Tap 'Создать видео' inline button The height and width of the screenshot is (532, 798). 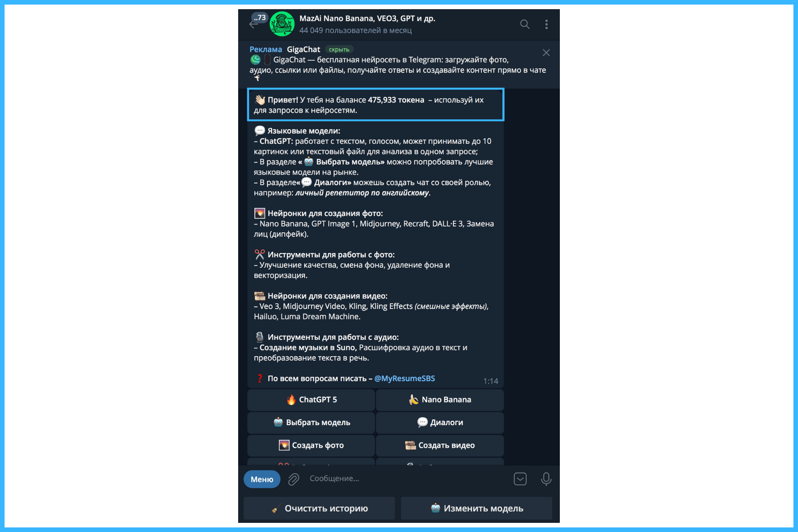[x=440, y=446]
